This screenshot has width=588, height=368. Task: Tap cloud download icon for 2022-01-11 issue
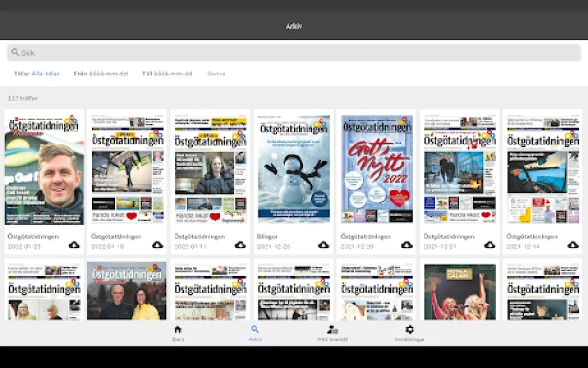click(x=241, y=245)
